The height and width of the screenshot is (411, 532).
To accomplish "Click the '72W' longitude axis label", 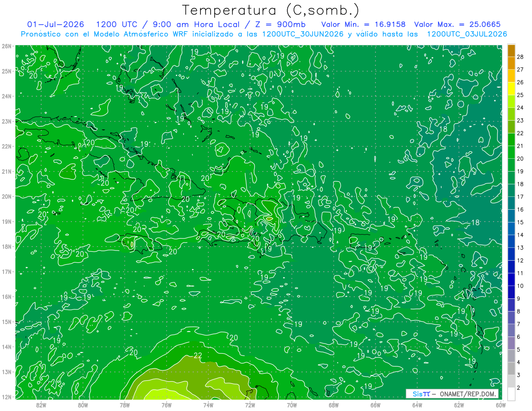I will click(250, 405).
